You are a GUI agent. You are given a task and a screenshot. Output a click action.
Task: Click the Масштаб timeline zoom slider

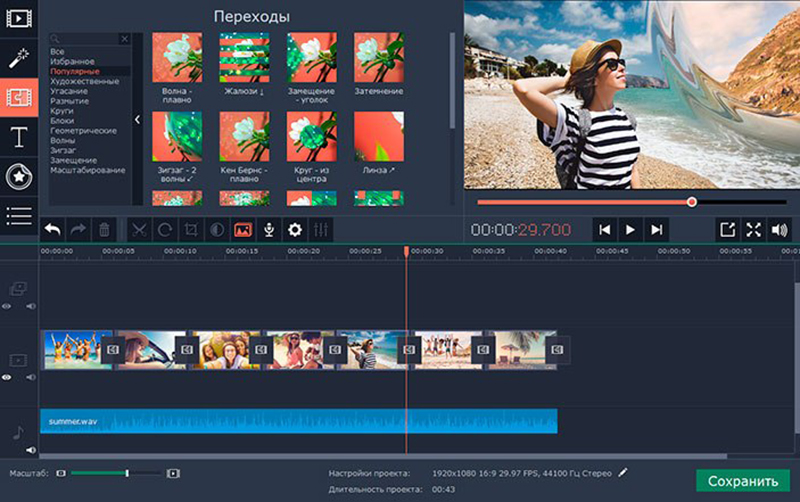click(x=116, y=473)
